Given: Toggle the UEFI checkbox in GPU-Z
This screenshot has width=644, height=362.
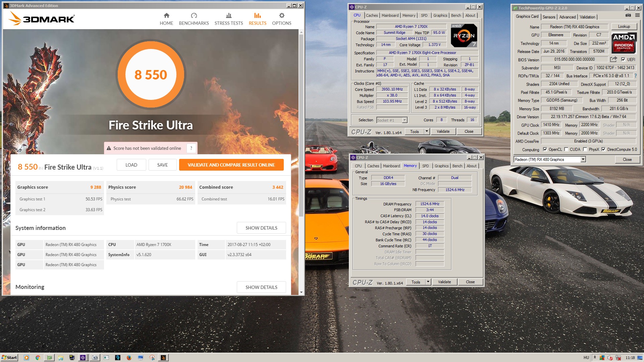Looking at the screenshot, I should point(623,60).
